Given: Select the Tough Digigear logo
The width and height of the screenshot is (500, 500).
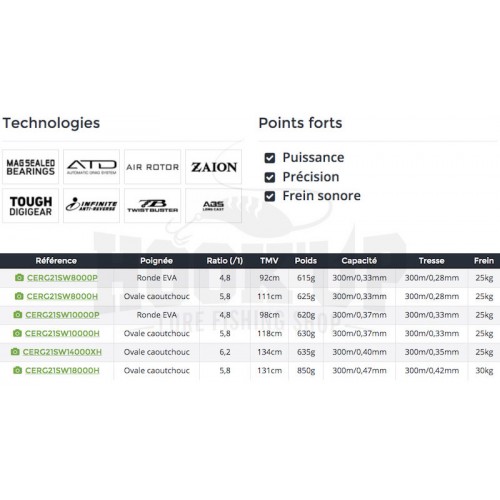Looking at the screenshot, I should (30, 206).
